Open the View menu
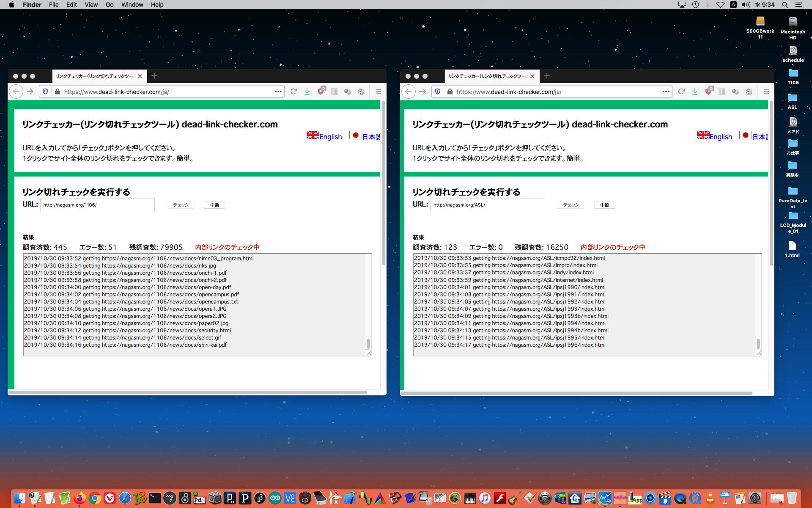812x508 pixels. click(x=91, y=5)
